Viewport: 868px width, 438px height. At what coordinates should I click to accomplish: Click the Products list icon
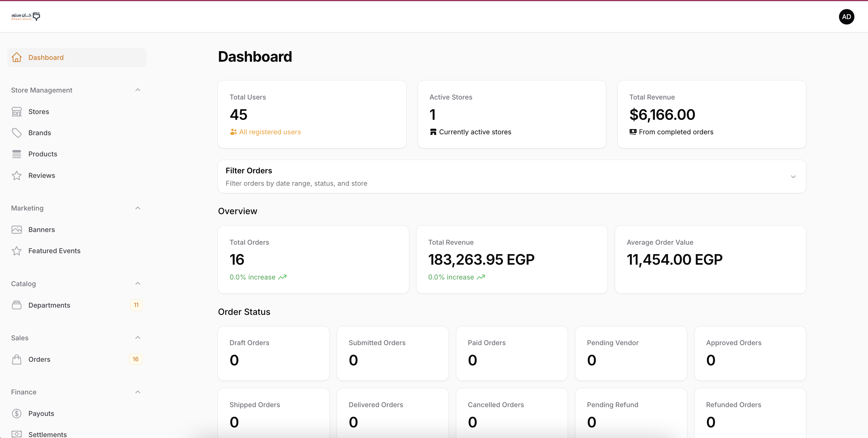pyautogui.click(x=17, y=154)
